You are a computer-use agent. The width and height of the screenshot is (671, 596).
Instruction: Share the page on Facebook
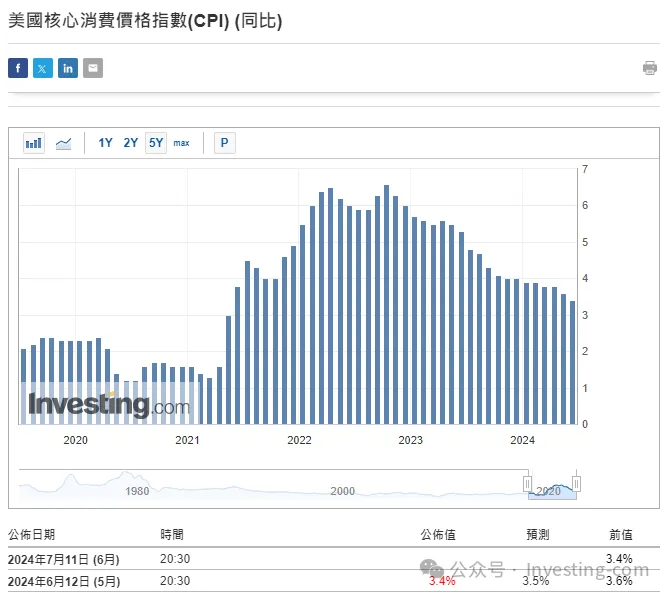pos(18,68)
